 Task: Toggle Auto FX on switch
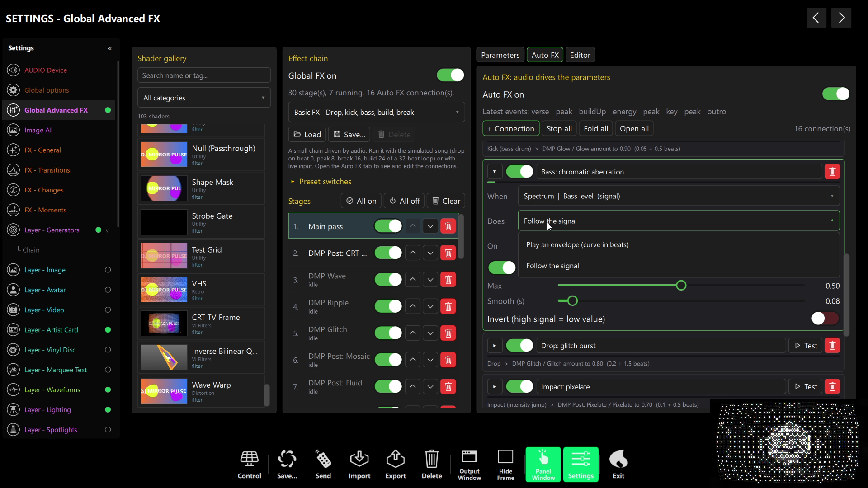coord(836,94)
